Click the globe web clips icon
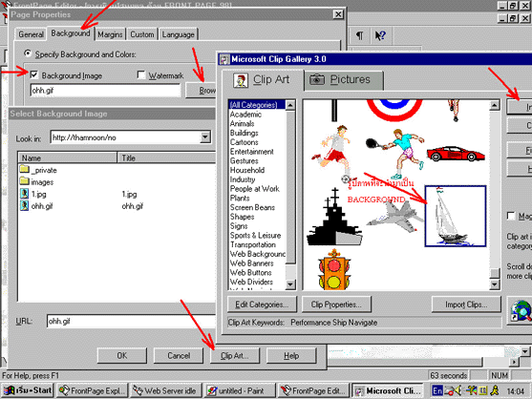532x399 pixels. pyautogui.click(x=521, y=310)
